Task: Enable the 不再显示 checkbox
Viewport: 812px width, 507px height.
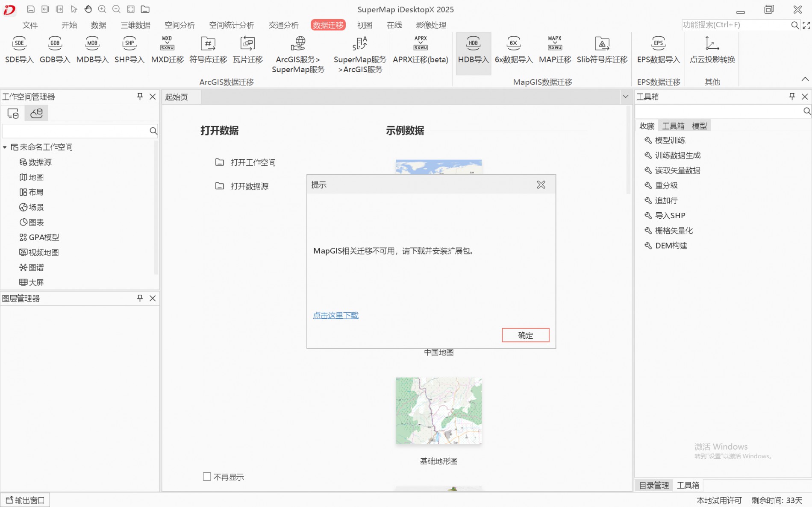Action: tap(207, 477)
